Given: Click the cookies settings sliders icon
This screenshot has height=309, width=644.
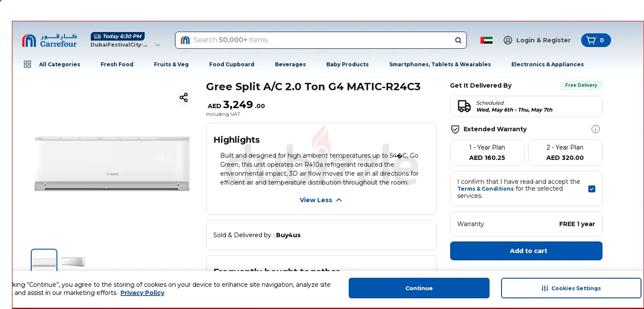Looking at the screenshot, I should tap(545, 289).
